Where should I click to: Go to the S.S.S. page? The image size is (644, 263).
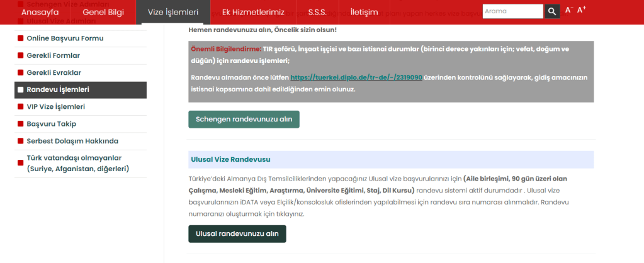pyautogui.click(x=317, y=12)
